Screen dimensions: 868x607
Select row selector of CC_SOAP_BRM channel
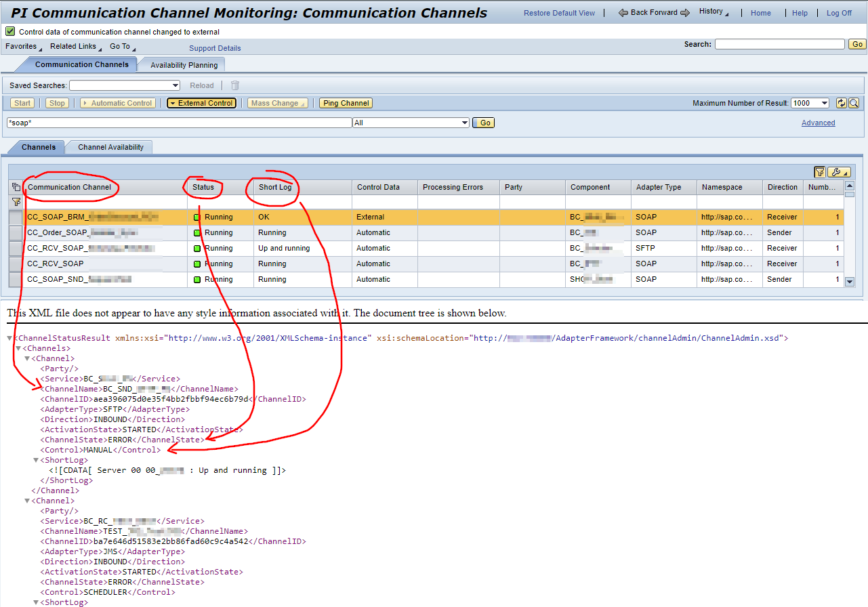click(x=16, y=217)
